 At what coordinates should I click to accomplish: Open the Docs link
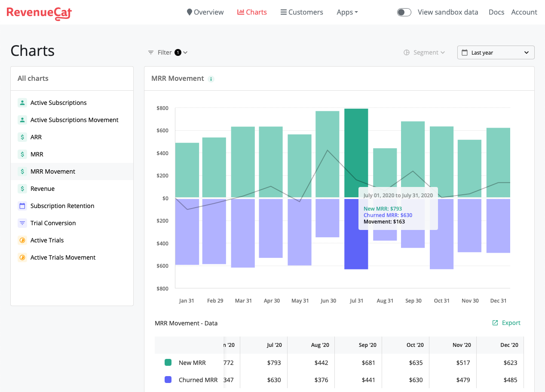[496, 12]
